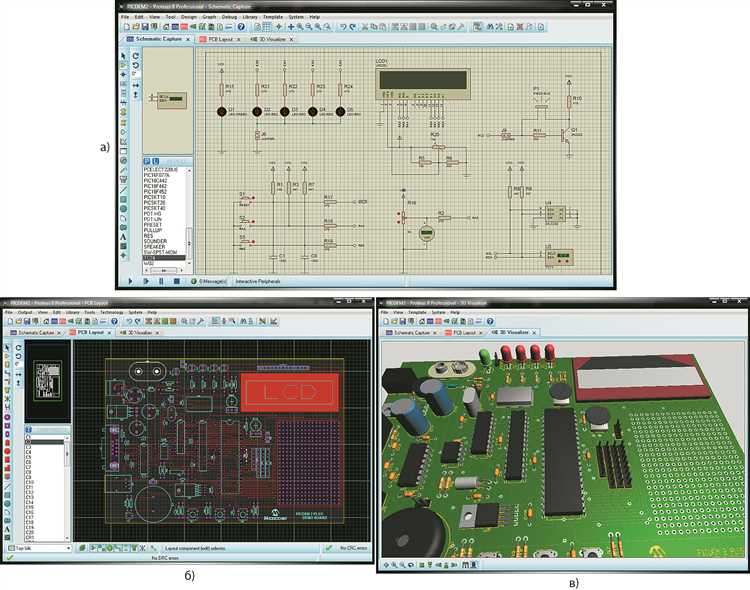Open Debug menu in Schematic Capture window
Viewport: 750px width, 590px height.
click(229, 17)
